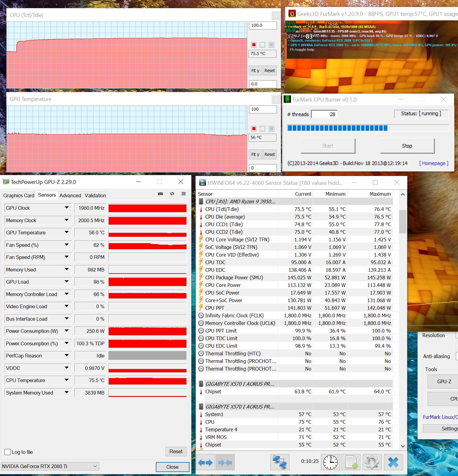Click the # threads input field

tap(324, 114)
